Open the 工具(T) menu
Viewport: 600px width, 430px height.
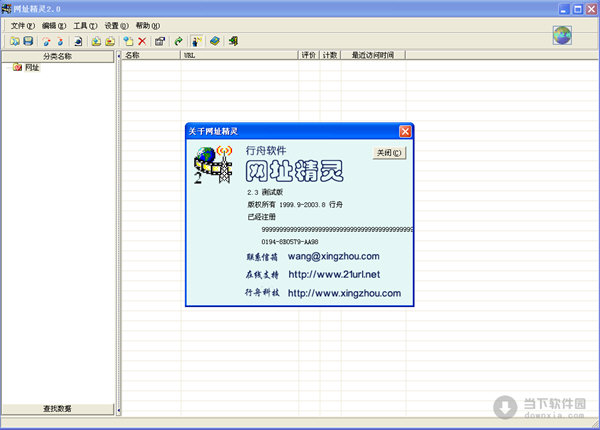coord(85,26)
